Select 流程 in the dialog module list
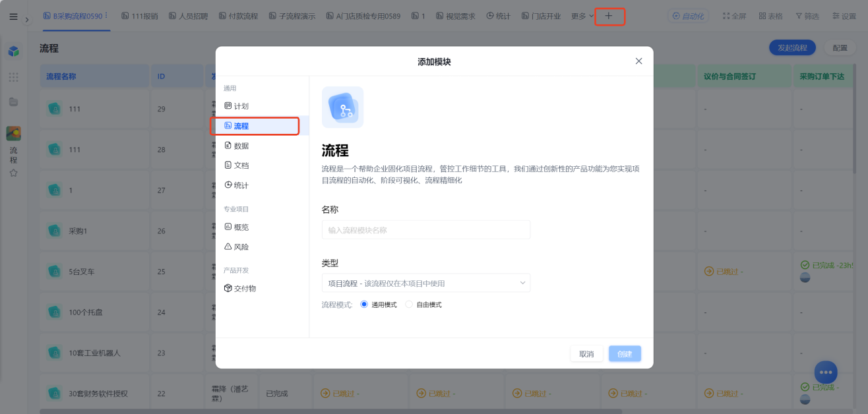 (x=262, y=126)
